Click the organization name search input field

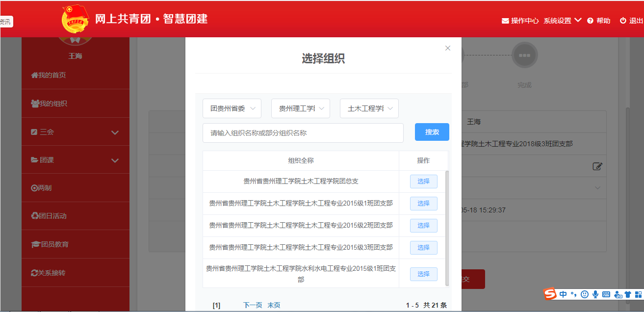303,133
